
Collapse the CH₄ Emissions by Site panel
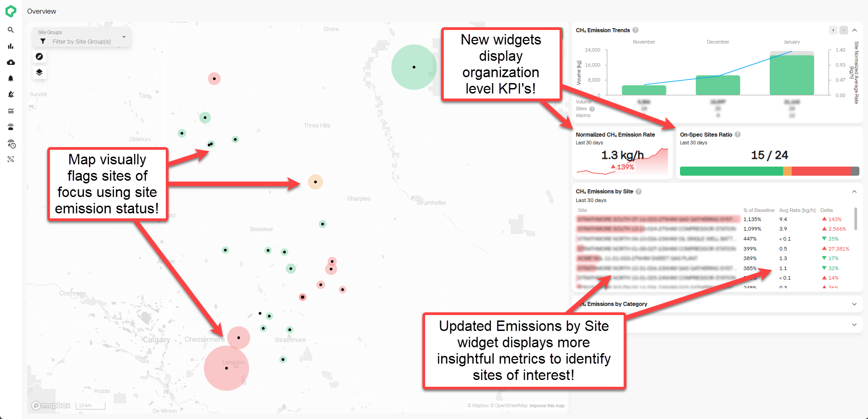854,192
